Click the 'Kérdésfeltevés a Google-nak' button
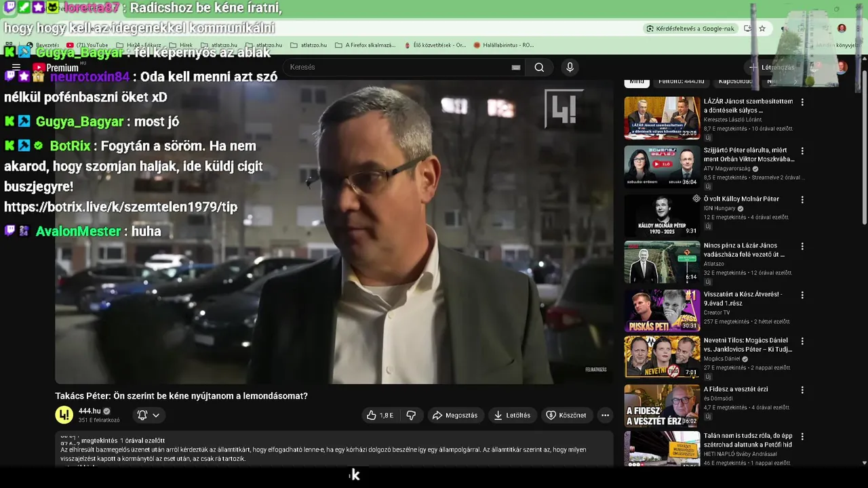The width and height of the screenshot is (868, 488). pyautogui.click(x=690, y=28)
